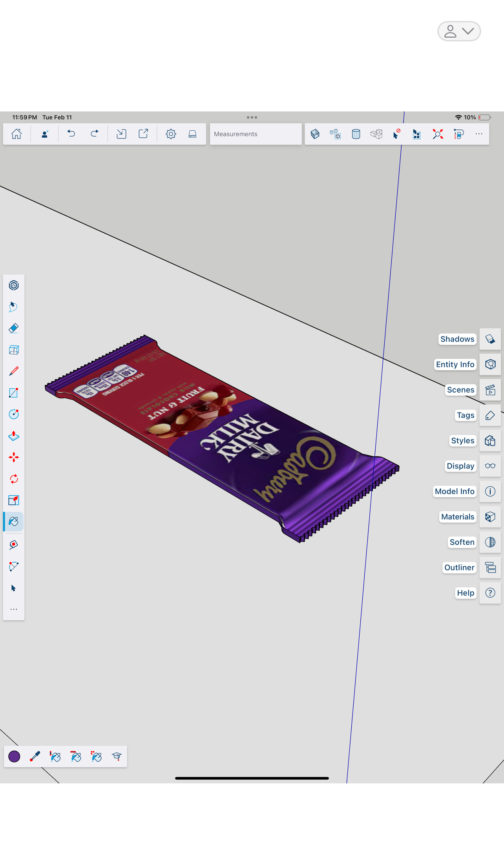Go to the Home screen icon
The height and width of the screenshot is (845, 504).
point(16,134)
